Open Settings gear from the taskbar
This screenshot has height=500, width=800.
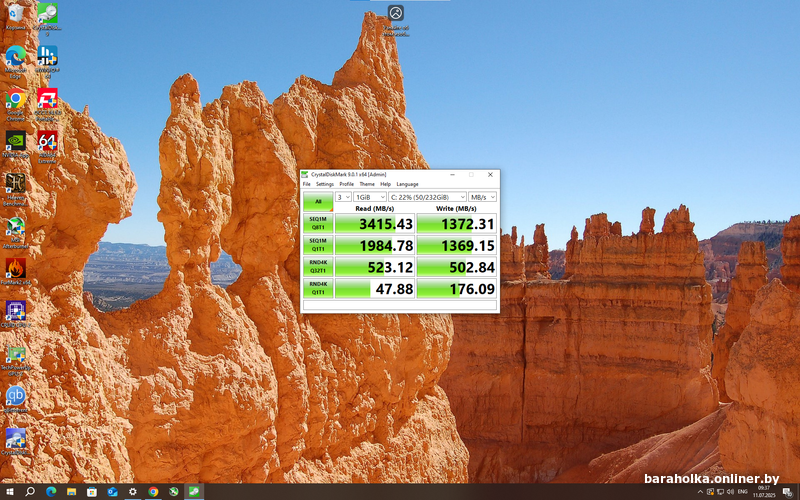click(x=133, y=492)
